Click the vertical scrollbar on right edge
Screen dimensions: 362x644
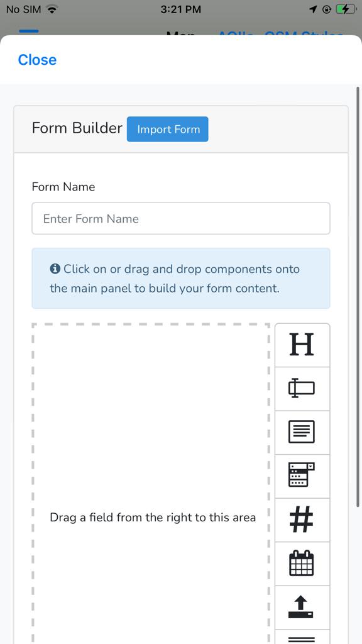358,297
